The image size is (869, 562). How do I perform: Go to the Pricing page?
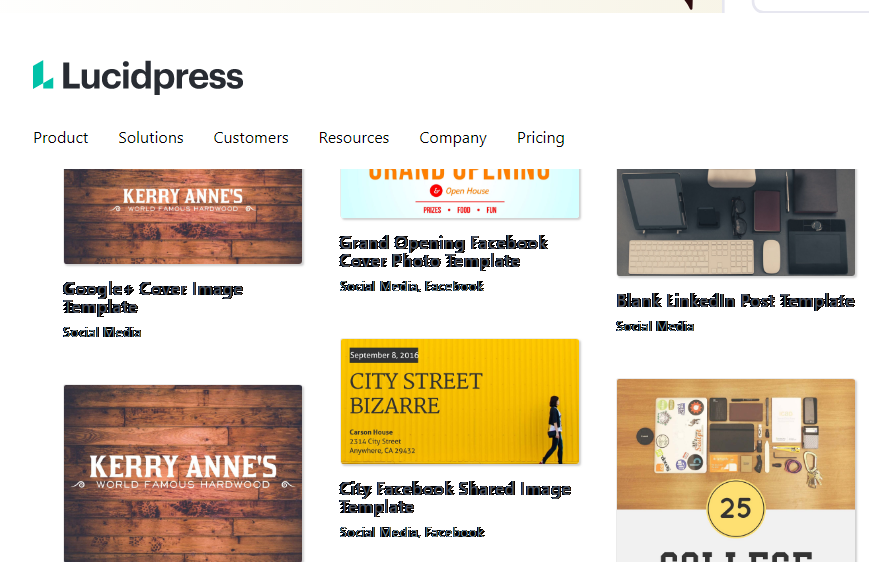(540, 138)
